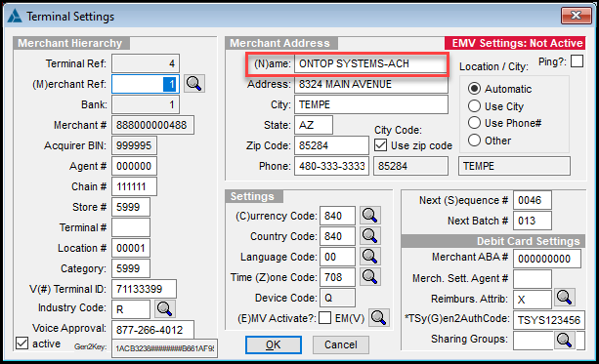Select the Use Phone# radio option

click(474, 123)
